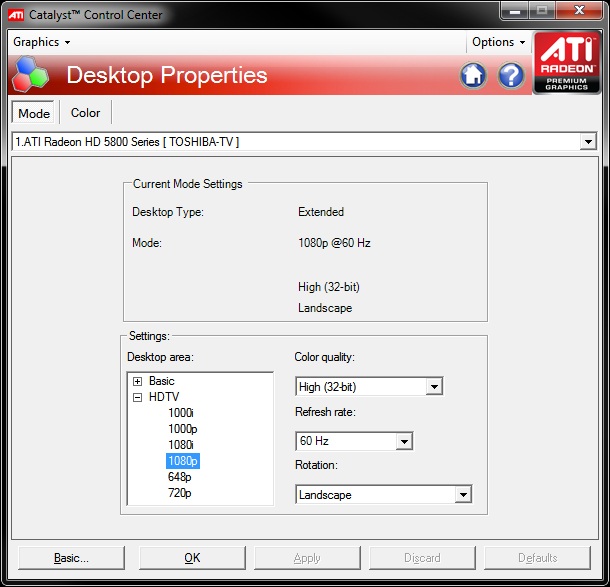Open Help with the question mark icon
The width and height of the screenshot is (610, 587).
(x=511, y=75)
